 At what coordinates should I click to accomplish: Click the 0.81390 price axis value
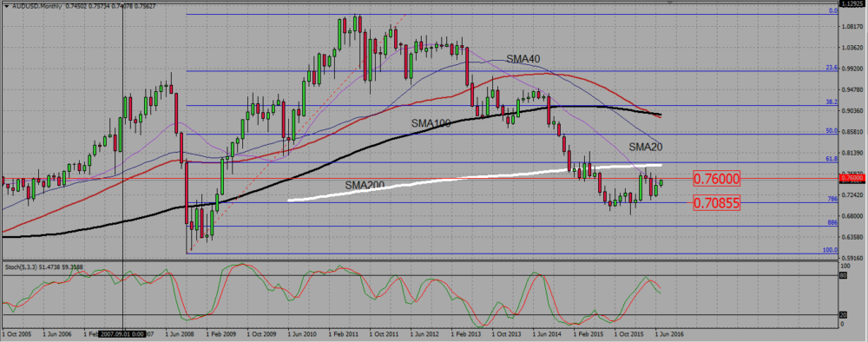(x=852, y=153)
